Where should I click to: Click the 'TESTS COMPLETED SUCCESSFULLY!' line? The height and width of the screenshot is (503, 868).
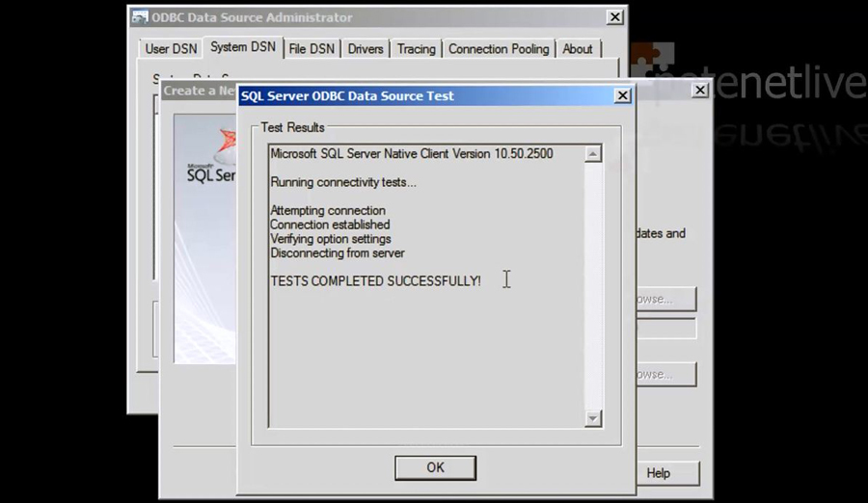[x=376, y=281]
